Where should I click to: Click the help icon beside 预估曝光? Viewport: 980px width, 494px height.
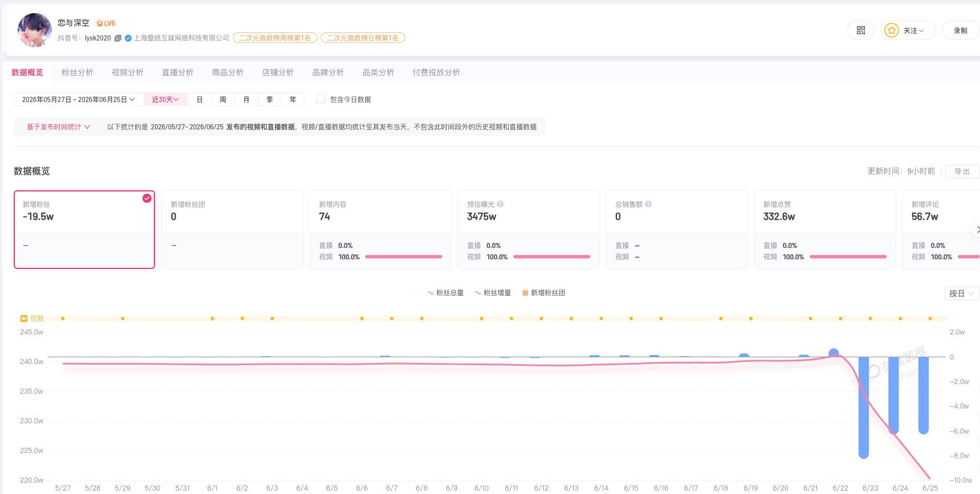pos(500,204)
